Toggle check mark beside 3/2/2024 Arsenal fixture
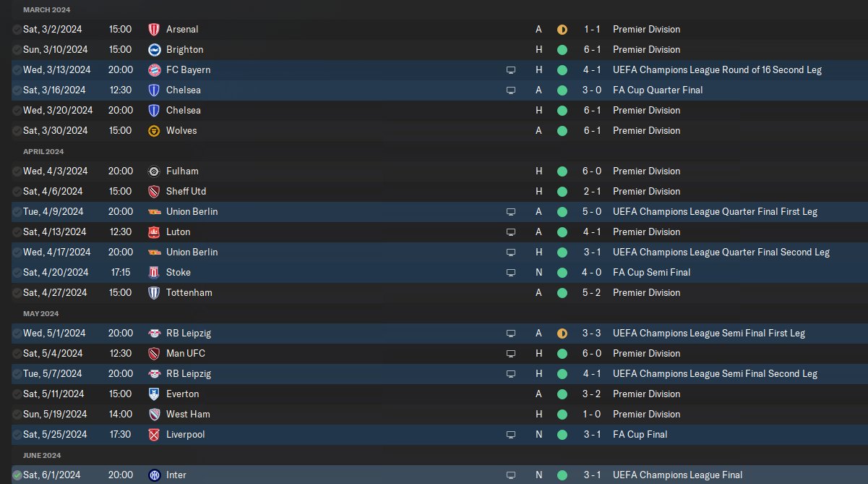The image size is (868, 484). (17, 30)
